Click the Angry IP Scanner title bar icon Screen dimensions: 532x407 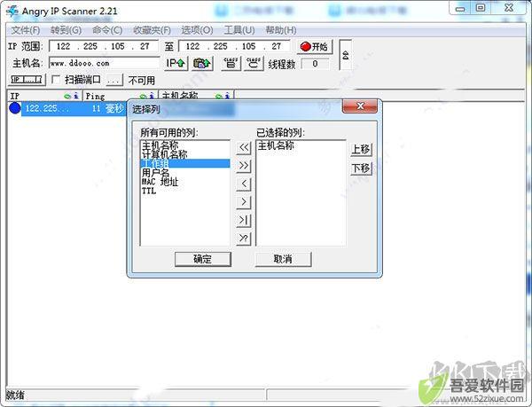12,11
